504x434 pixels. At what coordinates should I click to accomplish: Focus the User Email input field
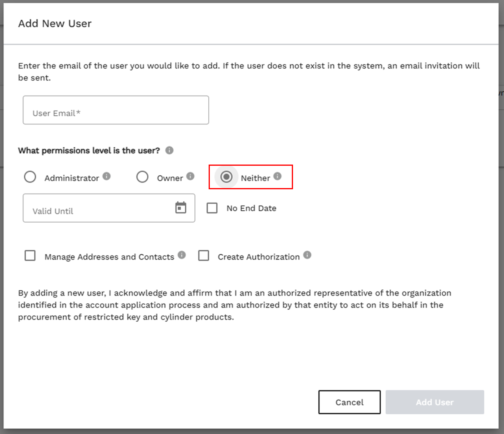point(116,110)
